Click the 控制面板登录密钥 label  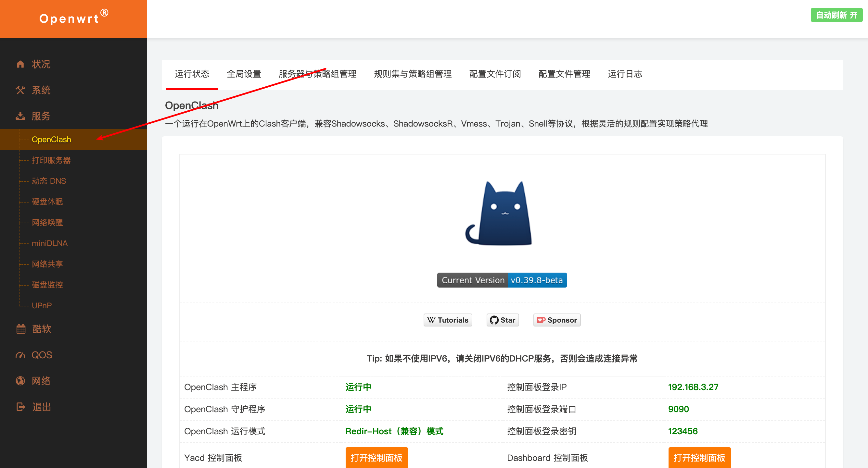[542, 431]
